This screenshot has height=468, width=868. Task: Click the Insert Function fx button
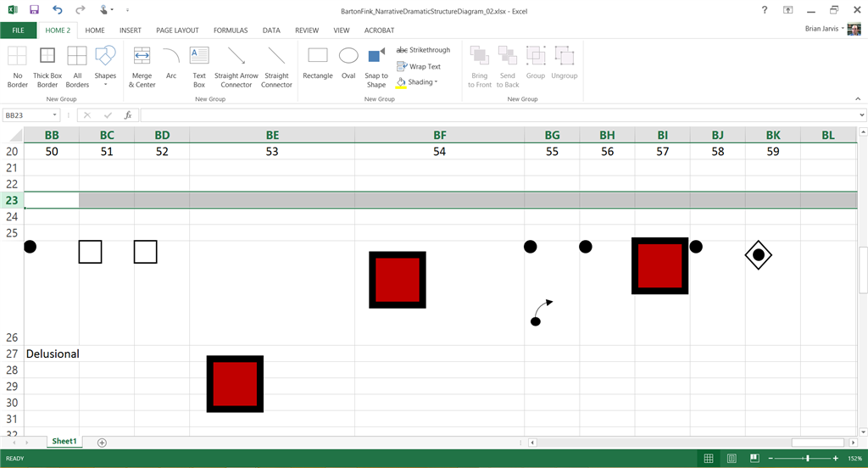point(128,115)
